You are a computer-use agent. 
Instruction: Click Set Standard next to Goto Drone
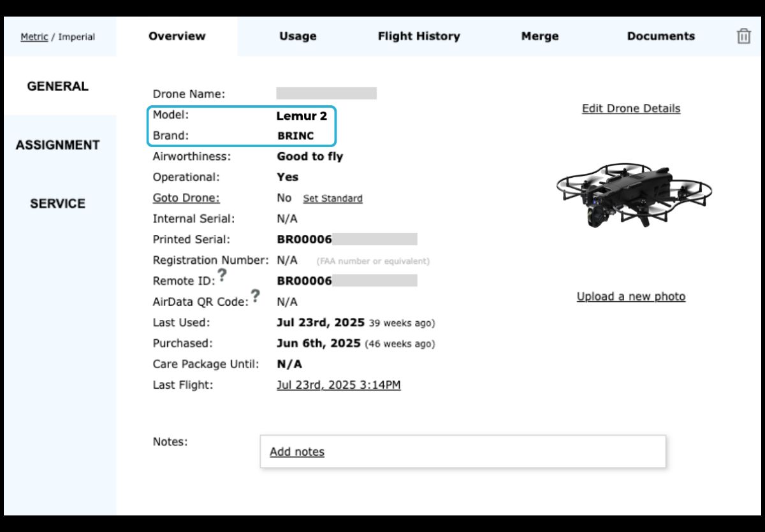(332, 198)
